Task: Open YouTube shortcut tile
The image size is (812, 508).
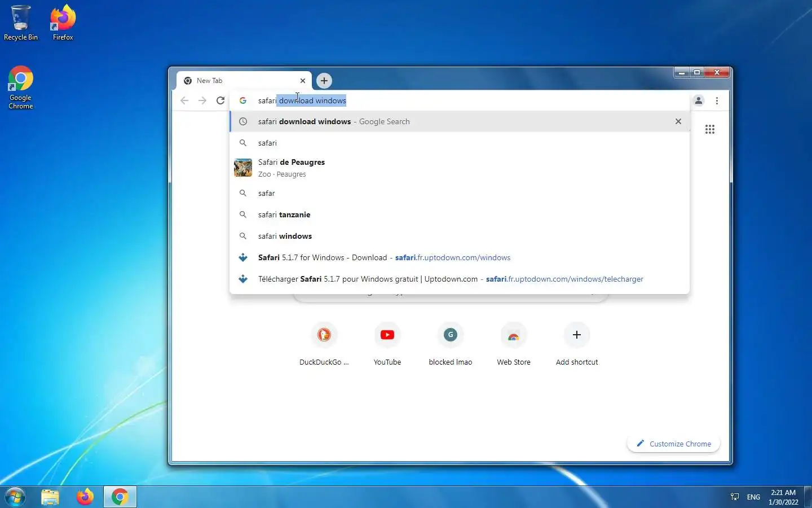Action: [x=387, y=344]
